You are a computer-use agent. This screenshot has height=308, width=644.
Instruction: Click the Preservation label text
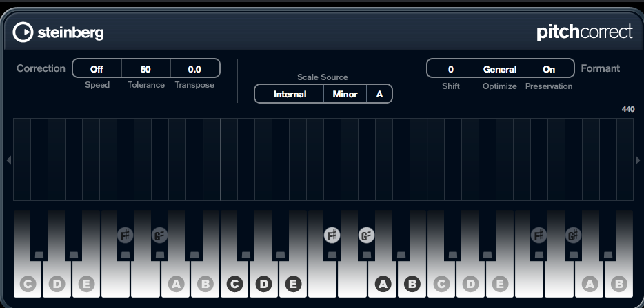pyautogui.click(x=549, y=86)
